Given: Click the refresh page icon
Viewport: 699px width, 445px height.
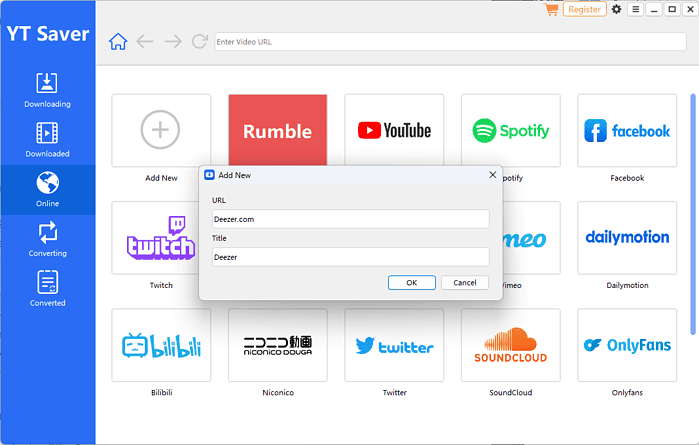Looking at the screenshot, I should pos(199,42).
